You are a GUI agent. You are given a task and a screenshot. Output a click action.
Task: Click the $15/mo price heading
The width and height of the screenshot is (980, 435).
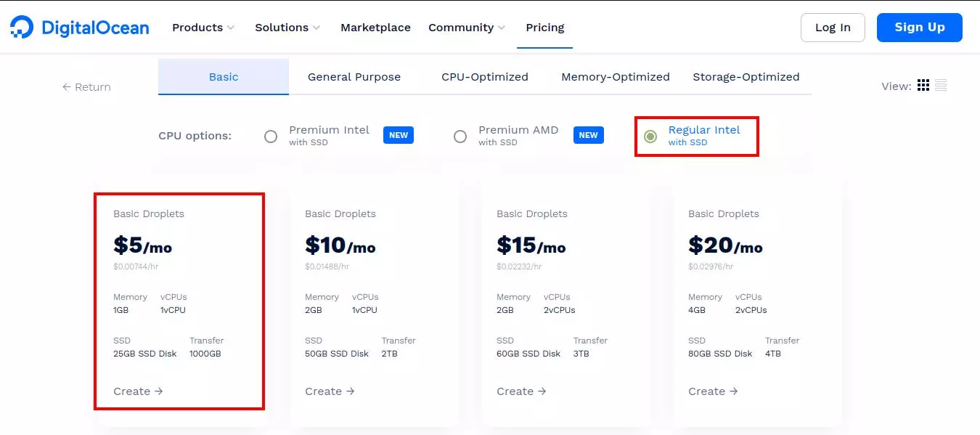531,245
